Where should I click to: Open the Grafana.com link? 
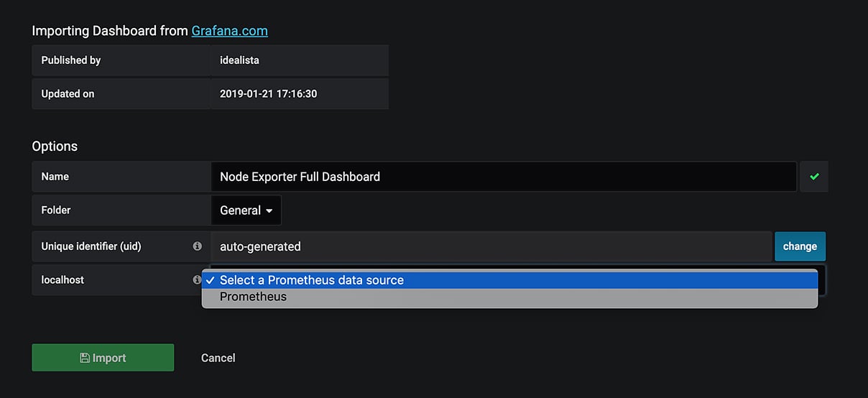[x=229, y=31]
